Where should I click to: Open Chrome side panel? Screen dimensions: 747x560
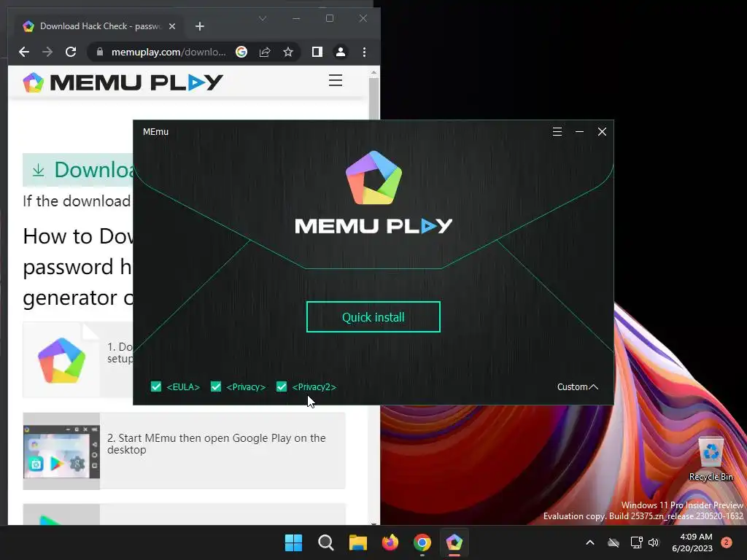[317, 52]
